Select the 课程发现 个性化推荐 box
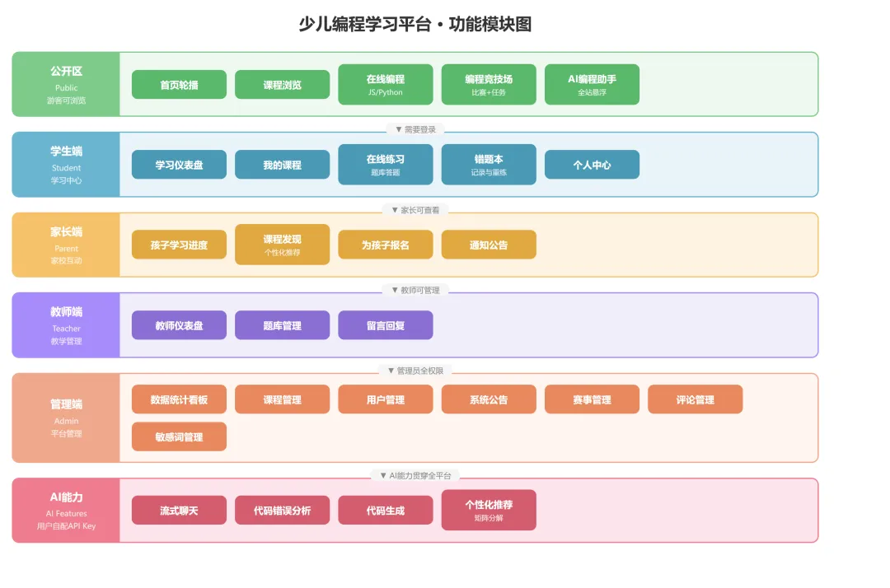The height and width of the screenshot is (588, 890). (282, 245)
